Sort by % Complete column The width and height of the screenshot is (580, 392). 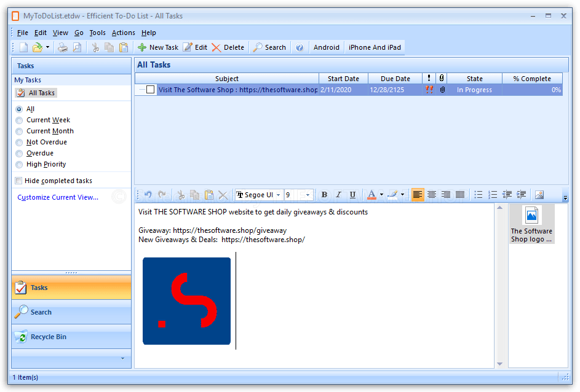point(532,79)
